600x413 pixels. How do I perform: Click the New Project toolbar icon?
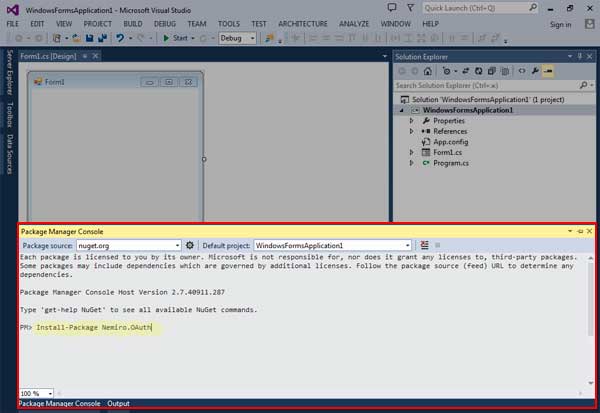tap(57, 38)
